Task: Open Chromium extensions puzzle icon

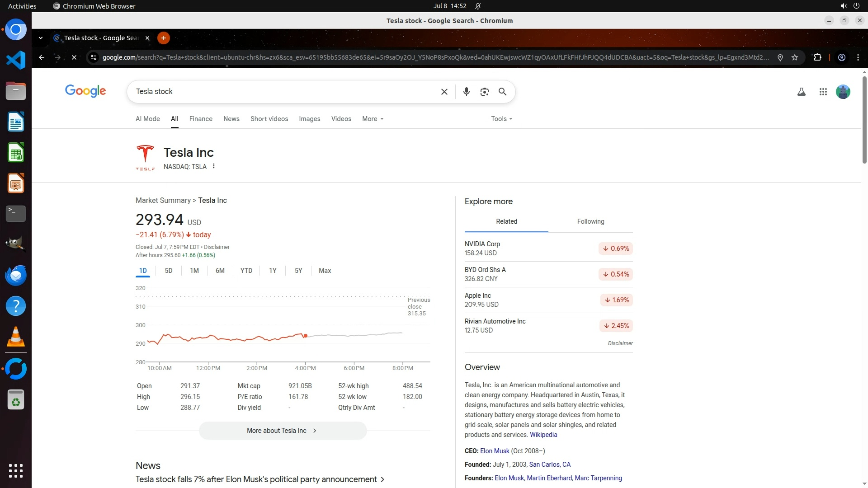Action: click(817, 57)
